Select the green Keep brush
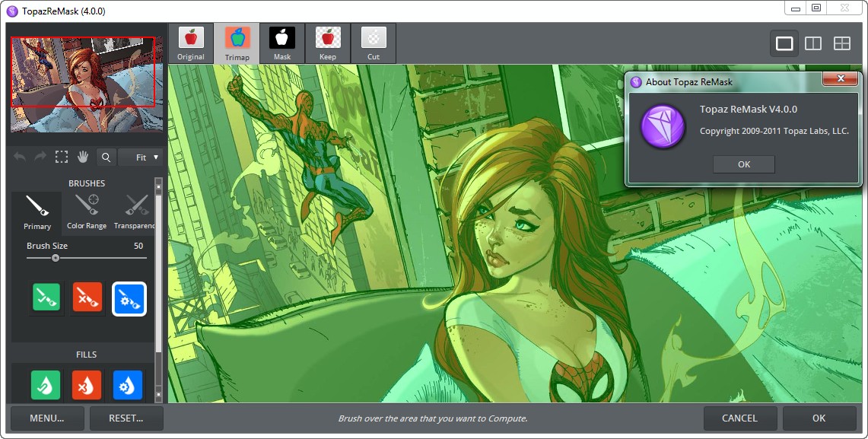This screenshot has height=439, width=868. pos(46,298)
